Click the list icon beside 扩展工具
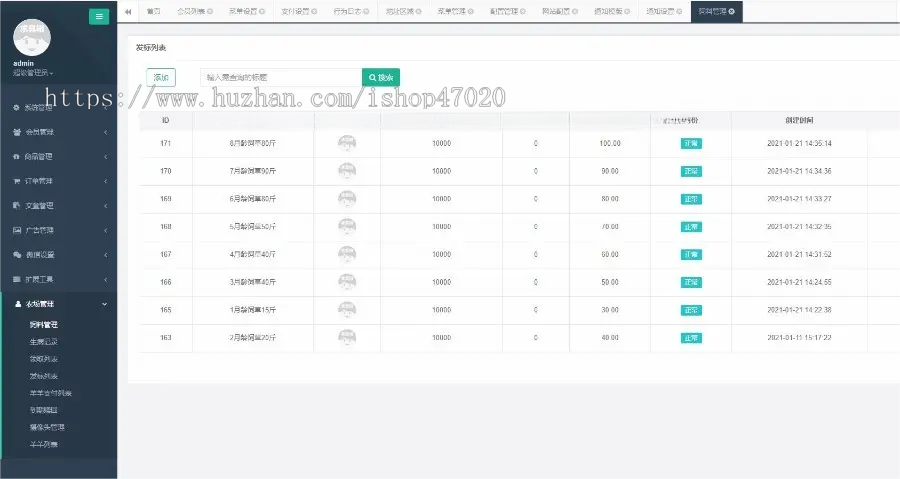The height and width of the screenshot is (479, 900). (17, 279)
